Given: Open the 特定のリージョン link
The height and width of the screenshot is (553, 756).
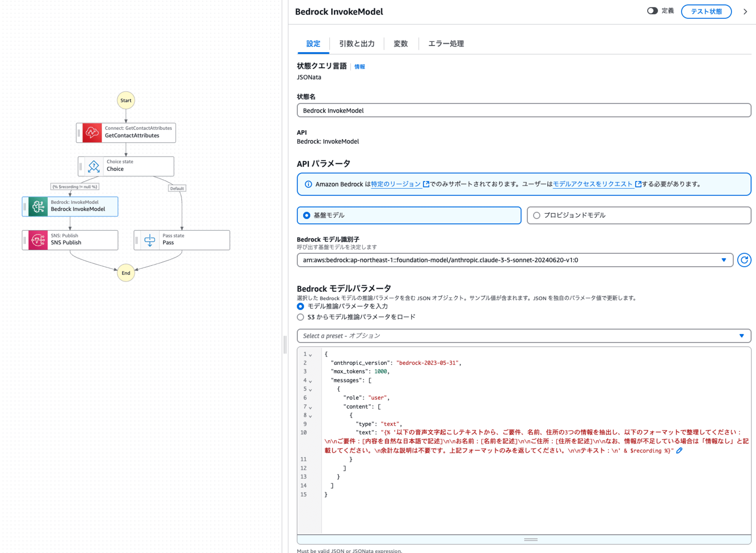Looking at the screenshot, I should (x=396, y=184).
